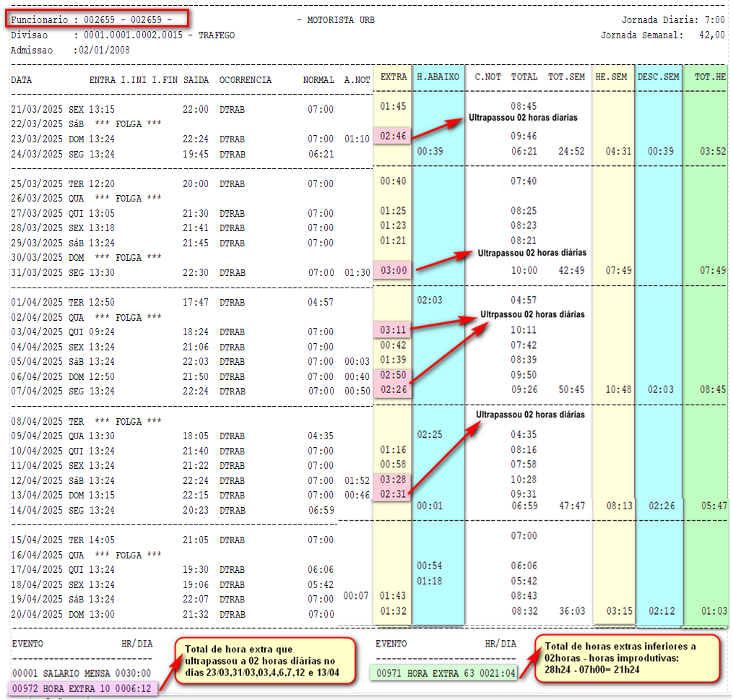Click the DATA column header
The width and height of the screenshot is (733, 700).
click(x=22, y=80)
